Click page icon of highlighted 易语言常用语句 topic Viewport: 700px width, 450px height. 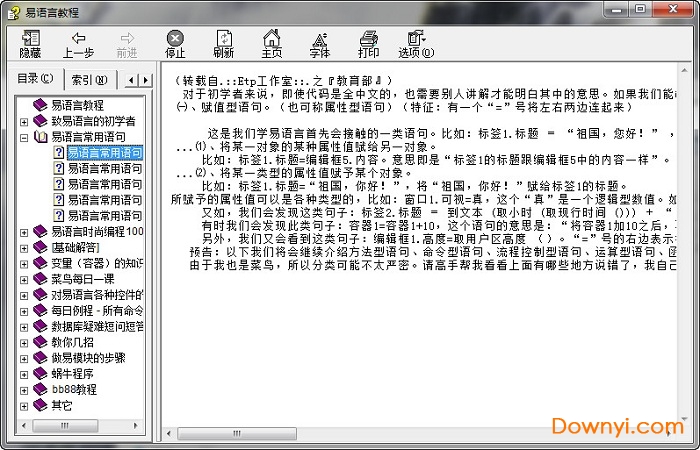tap(58, 152)
